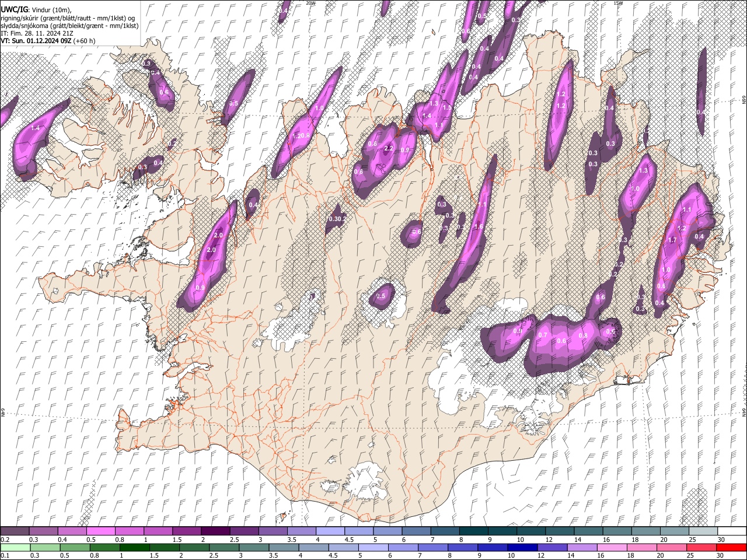Select pale grey swatch at 25 on purple scale

703,531
